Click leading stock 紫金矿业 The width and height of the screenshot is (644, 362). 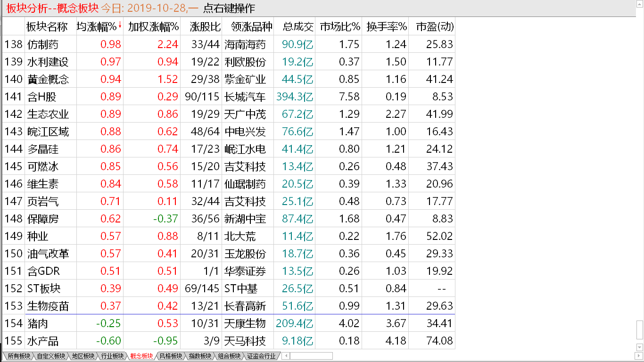[x=245, y=79]
